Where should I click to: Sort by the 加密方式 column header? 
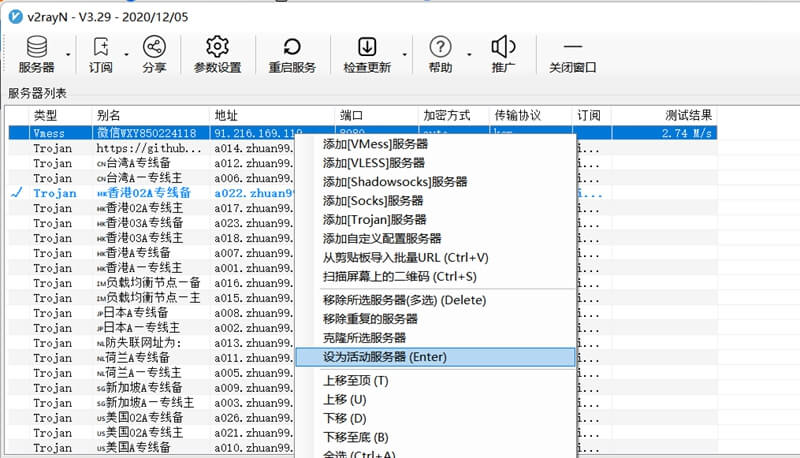[453, 115]
